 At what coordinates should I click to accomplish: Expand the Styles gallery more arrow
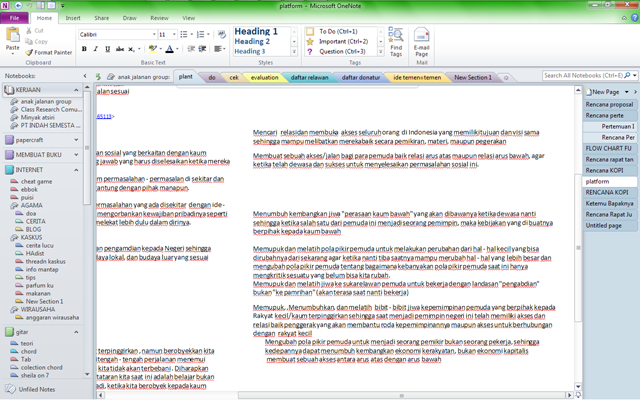294,51
